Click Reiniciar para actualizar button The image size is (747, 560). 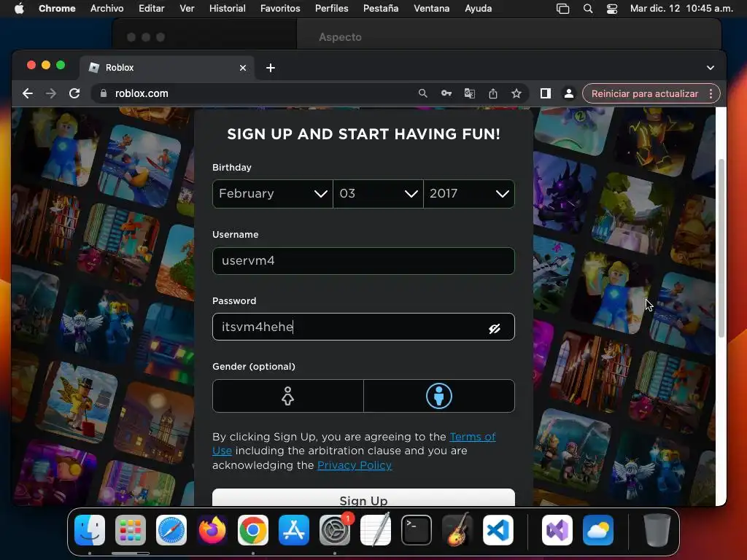(x=645, y=93)
